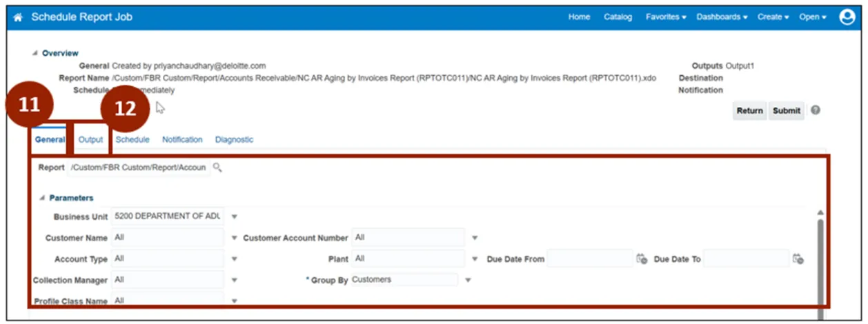Image resolution: width=868 pixels, height=324 pixels.
Task: Open the Due Date To calendar picker
Action: pos(798,259)
